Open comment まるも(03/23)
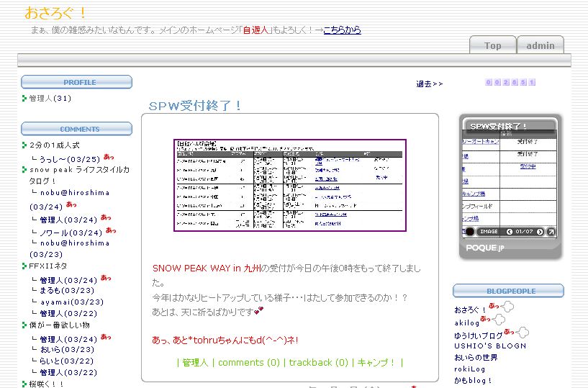 click(67, 290)
